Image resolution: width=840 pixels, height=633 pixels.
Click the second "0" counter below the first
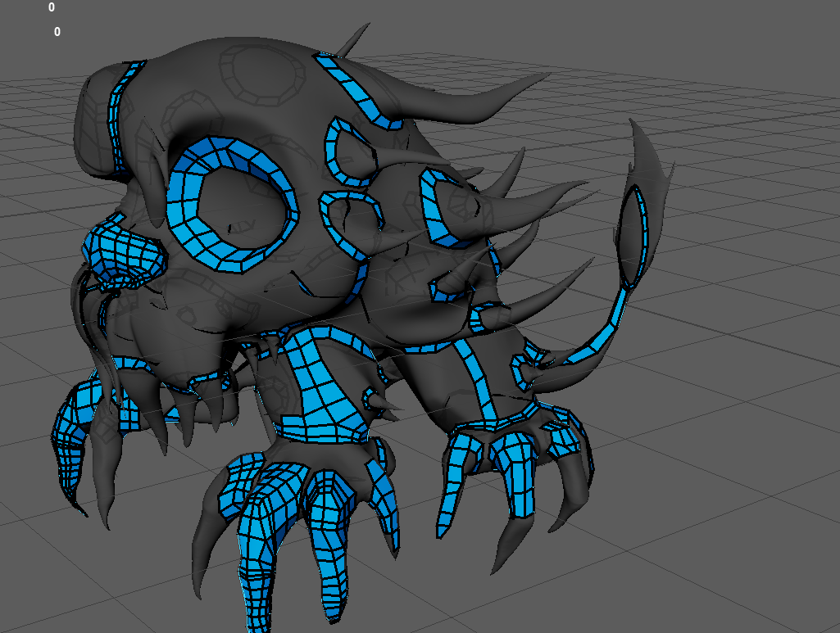click(x=57, y=32)
